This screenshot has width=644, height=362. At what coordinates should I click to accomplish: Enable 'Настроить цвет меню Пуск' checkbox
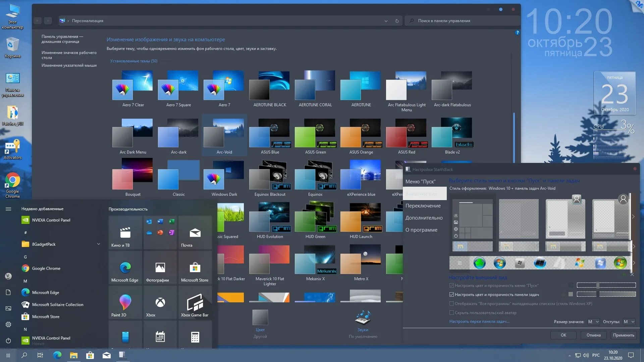[452, 285]
